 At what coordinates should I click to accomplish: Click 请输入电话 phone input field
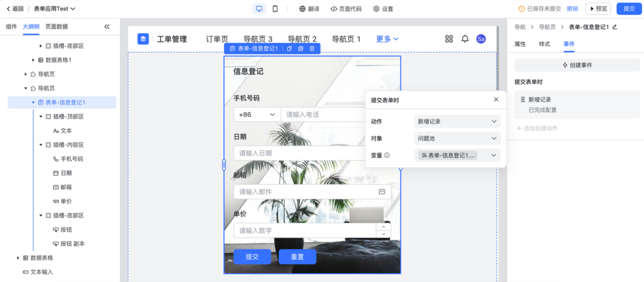coord(323,115)
